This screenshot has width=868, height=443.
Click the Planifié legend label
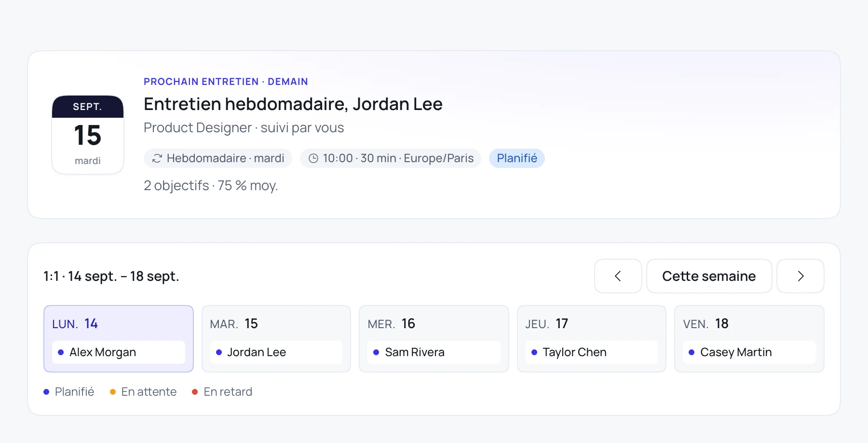coord(74,392)
